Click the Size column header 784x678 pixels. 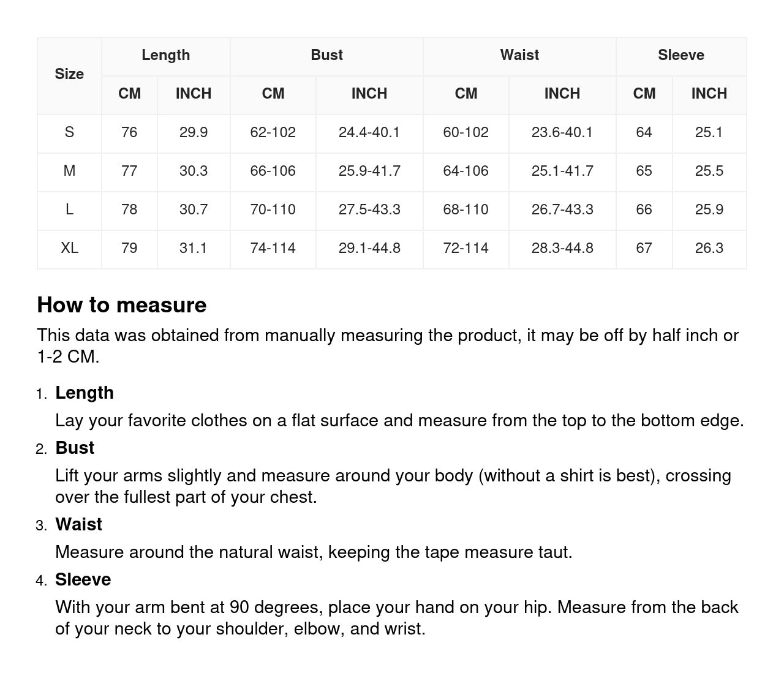pos(69,74)
